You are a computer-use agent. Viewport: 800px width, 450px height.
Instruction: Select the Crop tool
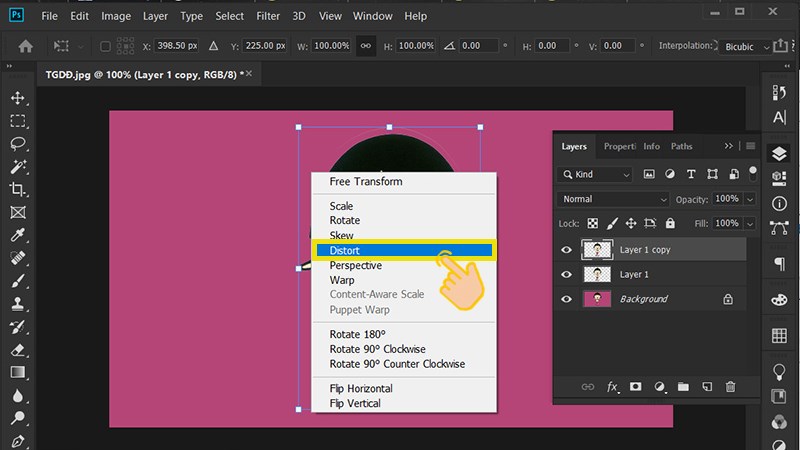point(17,190)
